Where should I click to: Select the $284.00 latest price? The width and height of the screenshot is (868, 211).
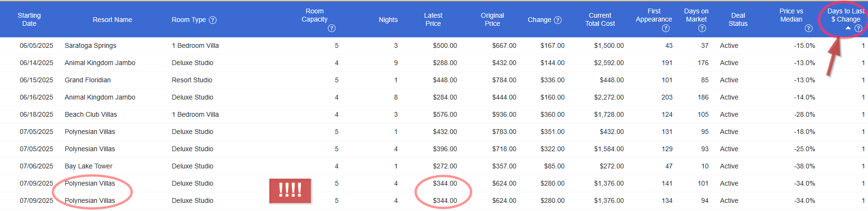coord(445,98)
